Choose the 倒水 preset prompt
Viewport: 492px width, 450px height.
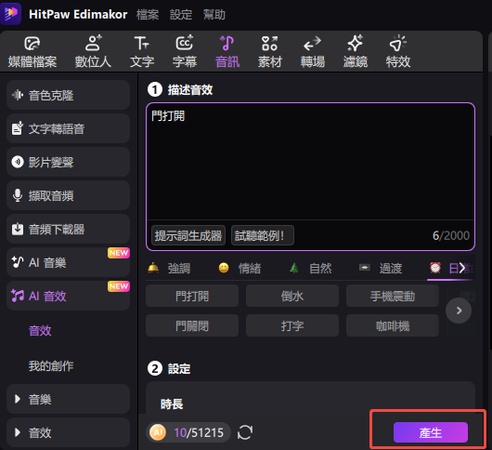(292, 296)
